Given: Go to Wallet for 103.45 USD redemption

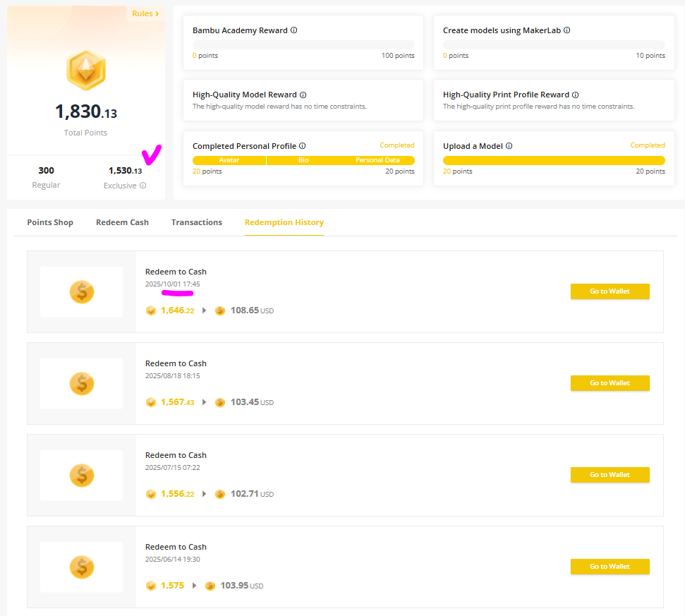Looking at the screenshot, I should (x=610, y=383).
